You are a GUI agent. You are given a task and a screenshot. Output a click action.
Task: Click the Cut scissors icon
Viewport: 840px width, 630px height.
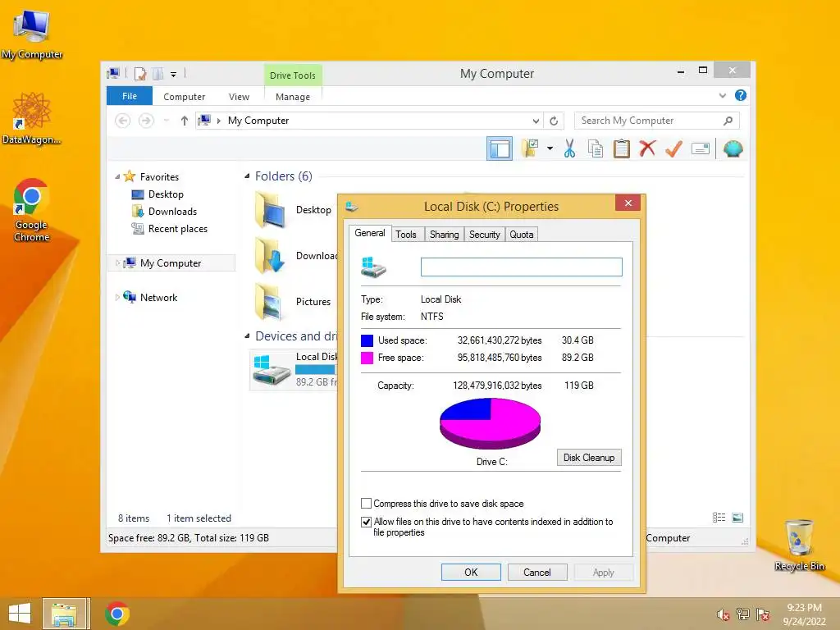(x=569, y=148)
